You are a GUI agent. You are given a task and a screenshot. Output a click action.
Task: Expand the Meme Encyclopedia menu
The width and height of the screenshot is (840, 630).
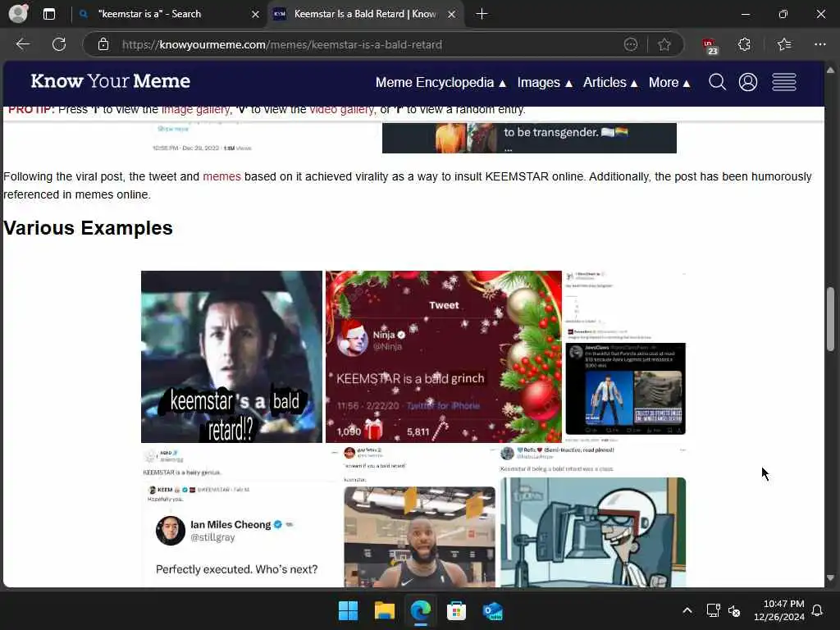pos(441,83)
